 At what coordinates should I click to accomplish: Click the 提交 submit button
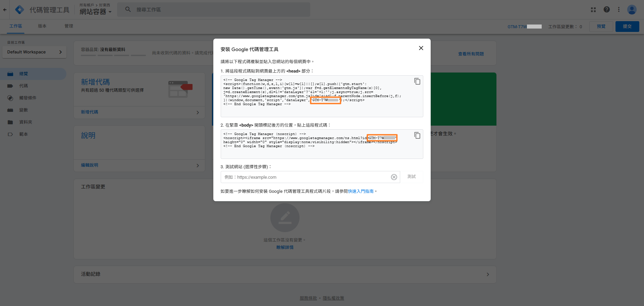tap(627, 27)
